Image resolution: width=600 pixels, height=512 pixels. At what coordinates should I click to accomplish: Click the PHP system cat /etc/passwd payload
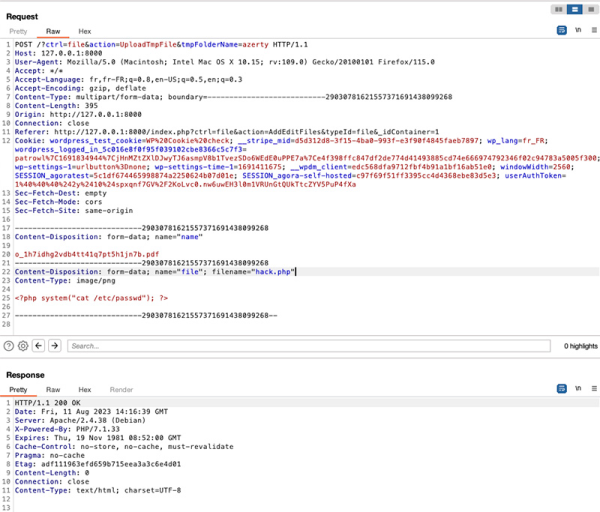coord(91,298)
